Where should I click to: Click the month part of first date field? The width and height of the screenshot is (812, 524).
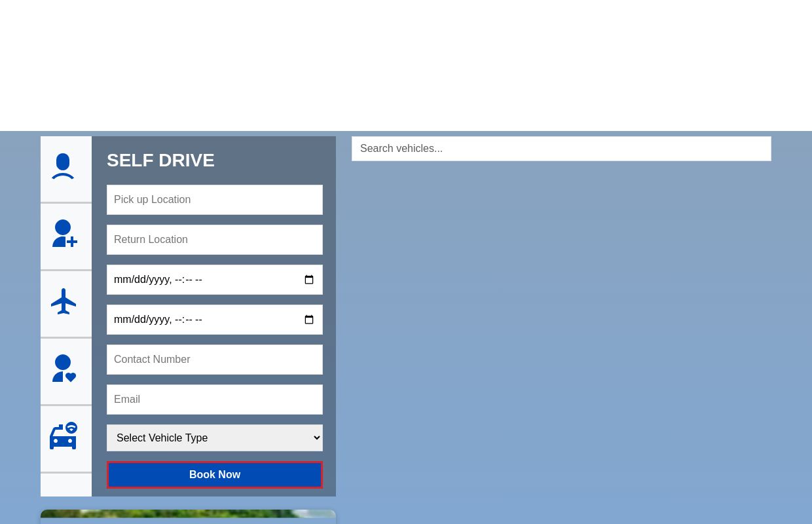coord(122,280)
